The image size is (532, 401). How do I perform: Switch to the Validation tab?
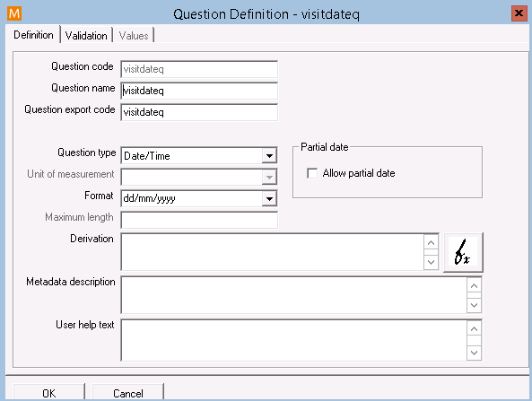click(x=86, y=35)
